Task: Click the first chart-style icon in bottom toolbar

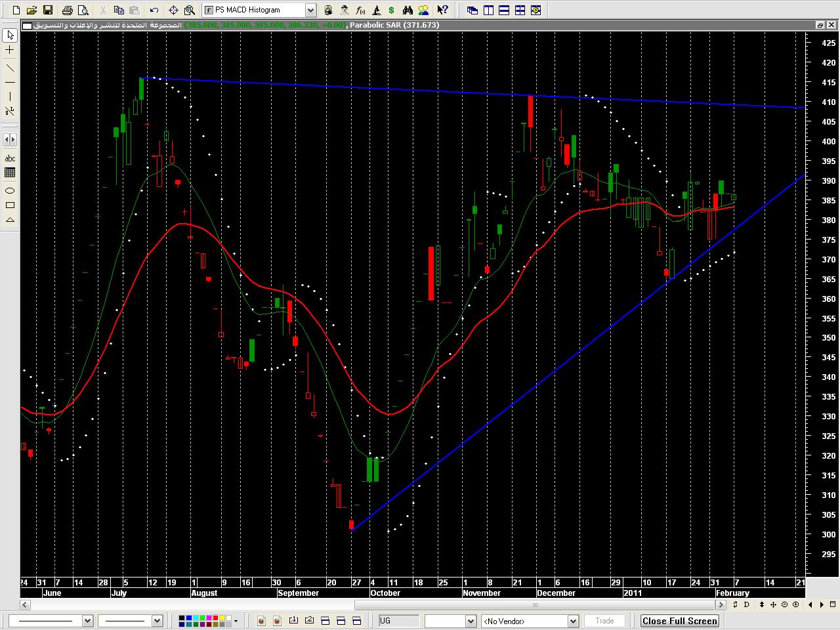Action: tap(261, 621)
